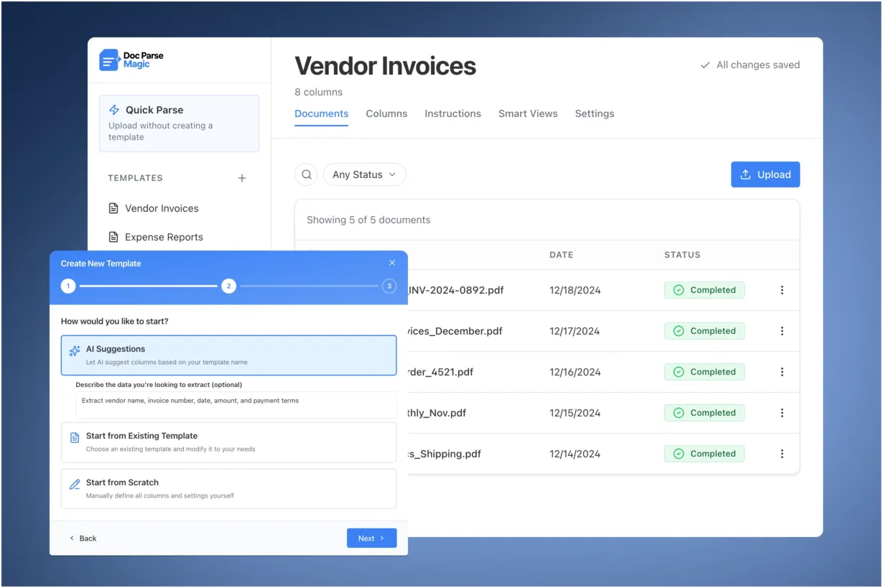Close the Create New Template dialog

tap(391, 263)
